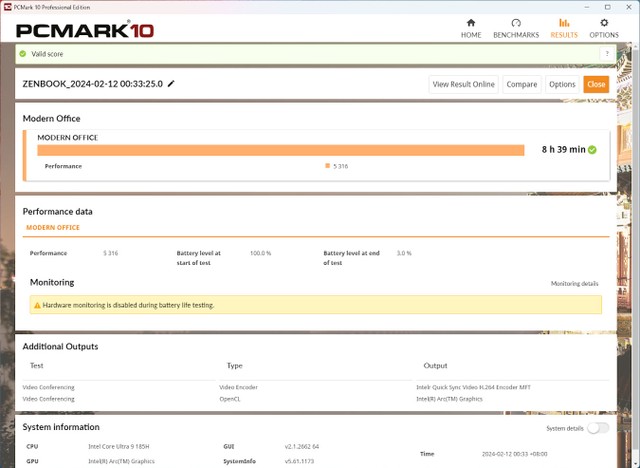Click the 8 h 39 min battery result
Screen dimensions: 640x468
[563, 150]
